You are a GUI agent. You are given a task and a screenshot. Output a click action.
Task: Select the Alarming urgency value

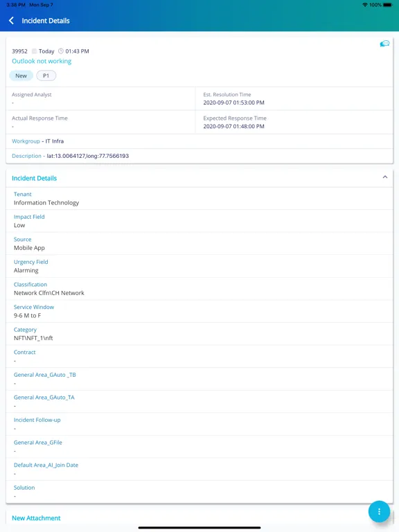(x=26, y=270)
